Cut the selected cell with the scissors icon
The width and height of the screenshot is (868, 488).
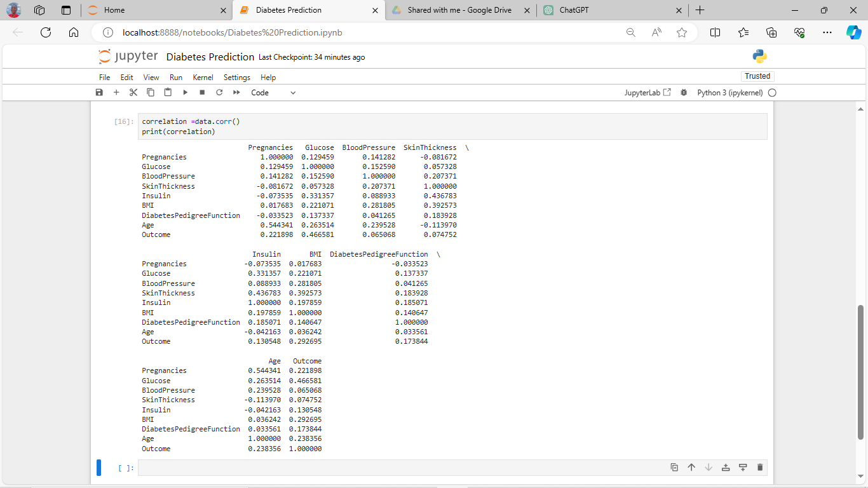[133, 92]
